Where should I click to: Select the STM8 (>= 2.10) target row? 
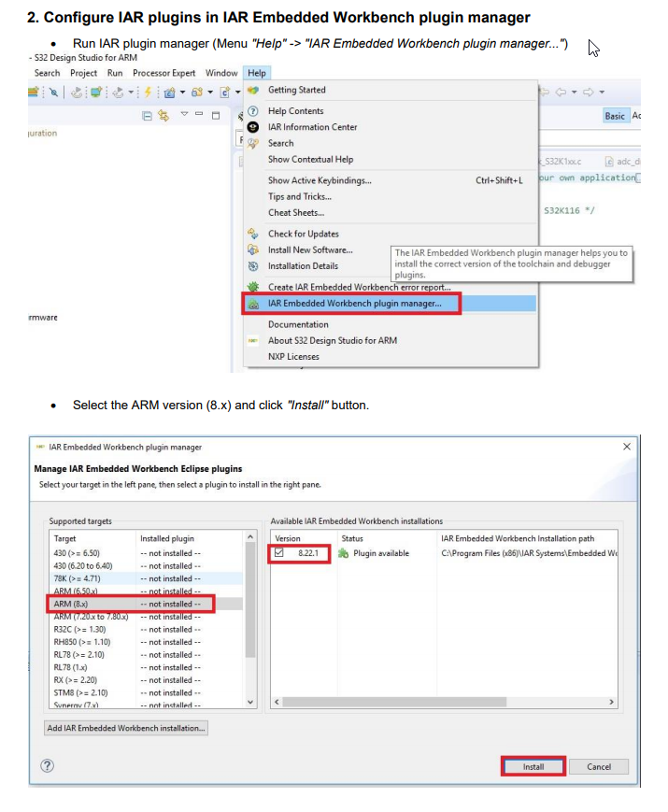point(146,692)
